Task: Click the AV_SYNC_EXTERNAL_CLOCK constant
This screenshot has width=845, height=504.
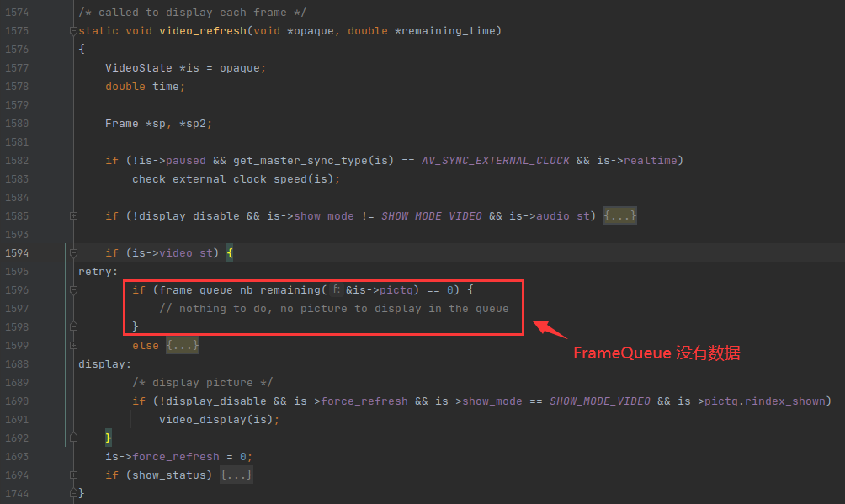Action: (x=495, y=161)
